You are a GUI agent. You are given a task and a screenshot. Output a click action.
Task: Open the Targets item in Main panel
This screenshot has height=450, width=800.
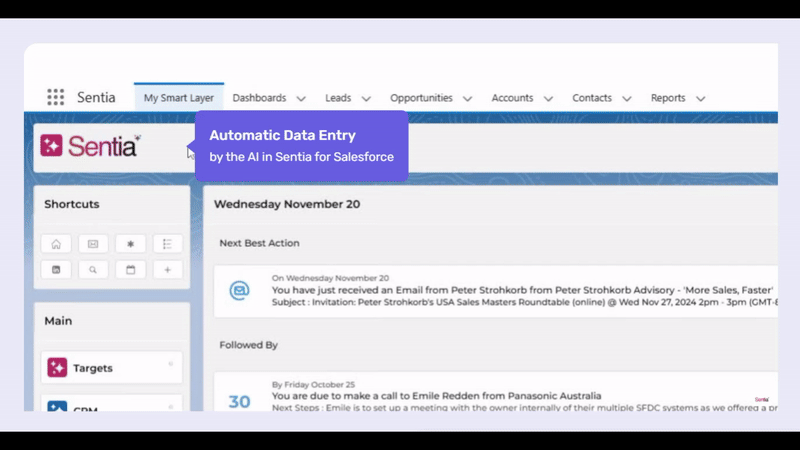pyautogui.click(x=112, y=367)
